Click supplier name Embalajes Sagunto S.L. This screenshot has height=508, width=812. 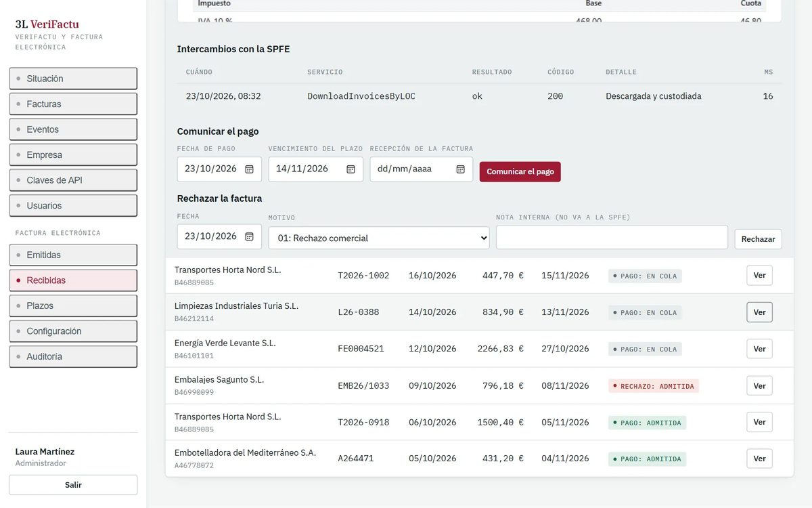point(219,379)
